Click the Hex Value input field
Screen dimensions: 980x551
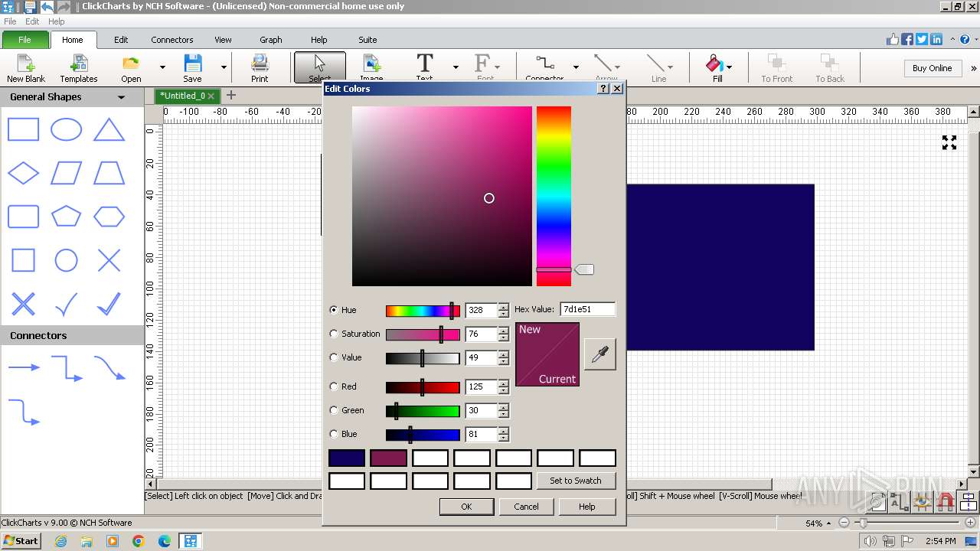587,310
